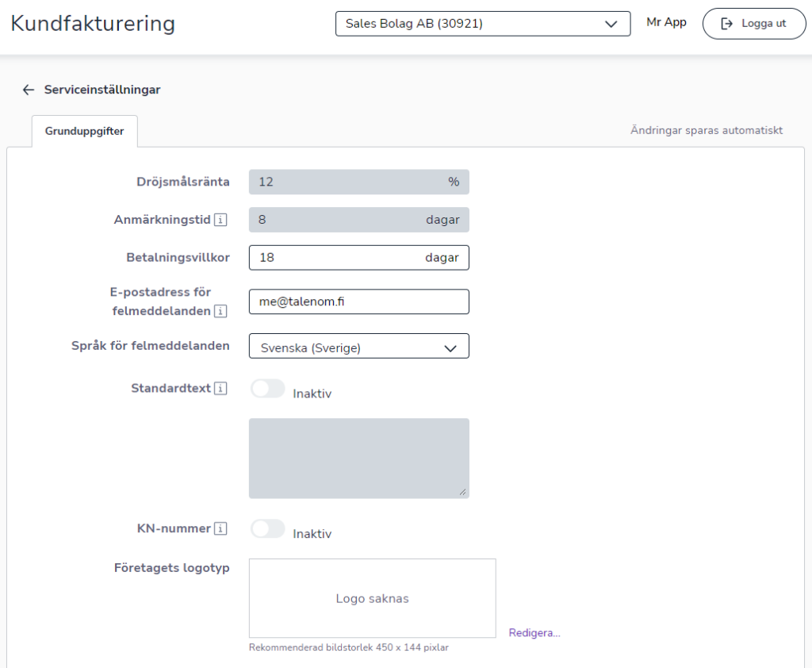Open the Sales Bolag AB company dropdown
This screenshot has height=668, width=812.
point(483,24)
